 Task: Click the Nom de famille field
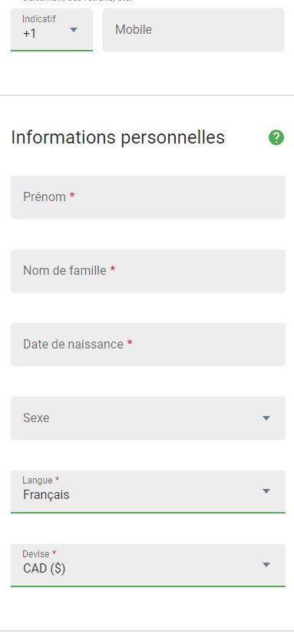tap(148, 271)
